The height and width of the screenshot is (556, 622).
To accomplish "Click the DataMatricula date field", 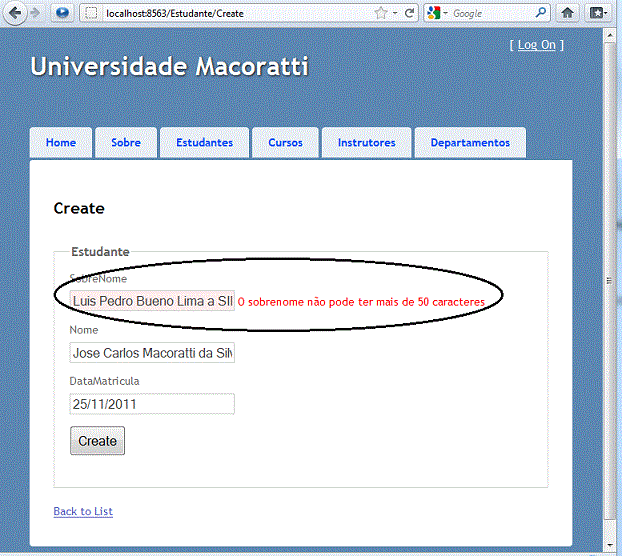I will [152, 404].
